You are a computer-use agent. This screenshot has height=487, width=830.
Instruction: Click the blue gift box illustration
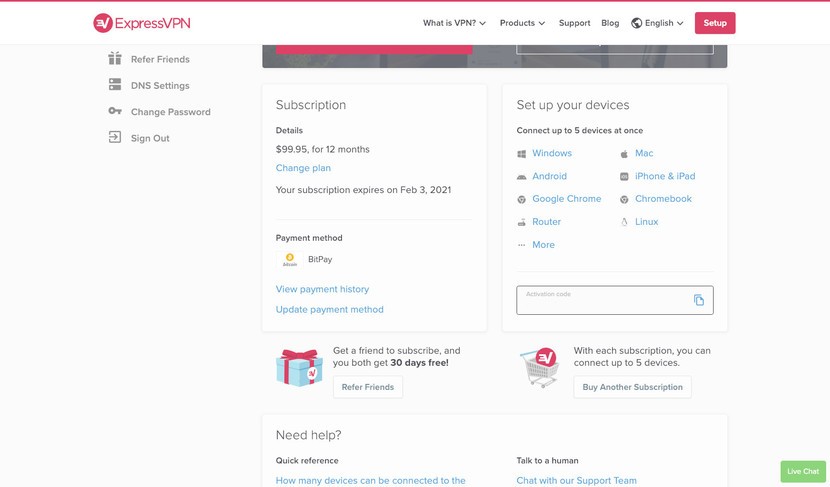pos(299,368)
